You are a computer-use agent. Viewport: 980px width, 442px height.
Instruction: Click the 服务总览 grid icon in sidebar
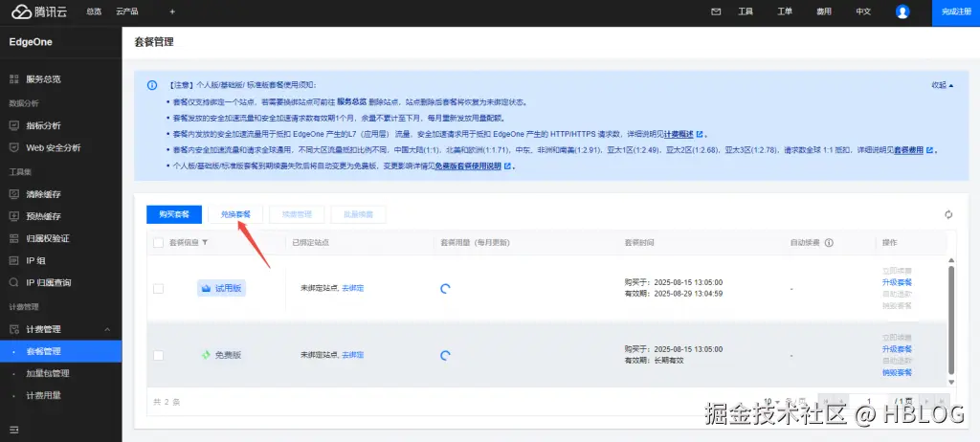14,79
